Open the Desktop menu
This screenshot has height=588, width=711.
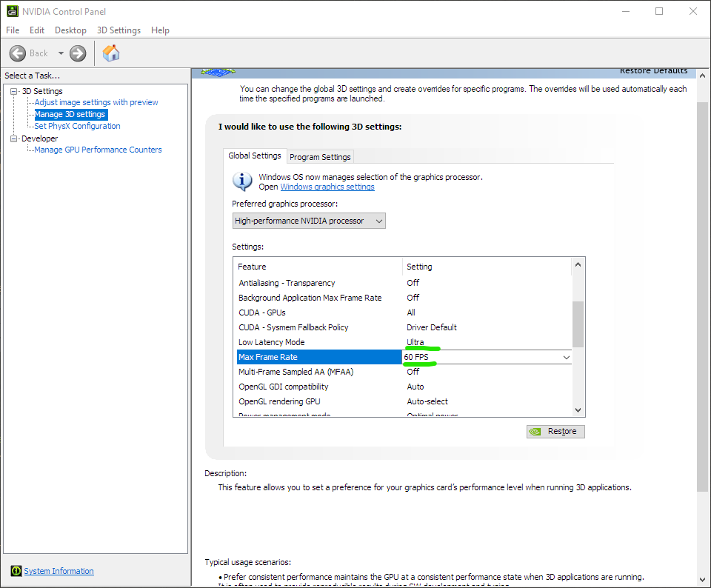[70, 30]
